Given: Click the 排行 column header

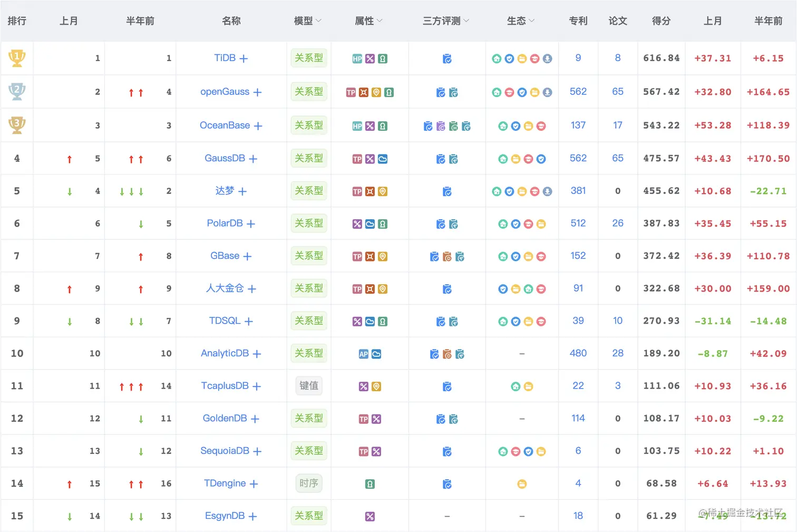Looking at the screenshot, I should pyautogui.click(x=17, y=21).
